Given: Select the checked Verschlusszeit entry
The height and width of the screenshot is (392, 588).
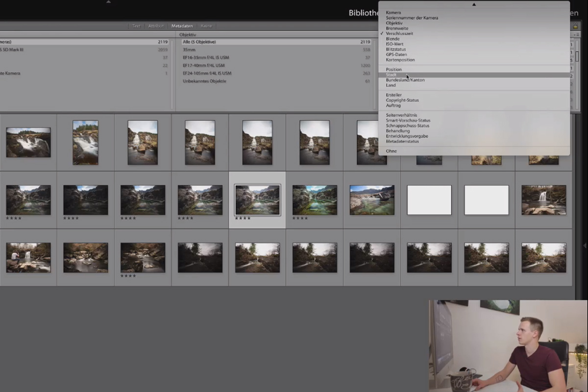Looking at the screenshot, I should (x=474, y=34).
